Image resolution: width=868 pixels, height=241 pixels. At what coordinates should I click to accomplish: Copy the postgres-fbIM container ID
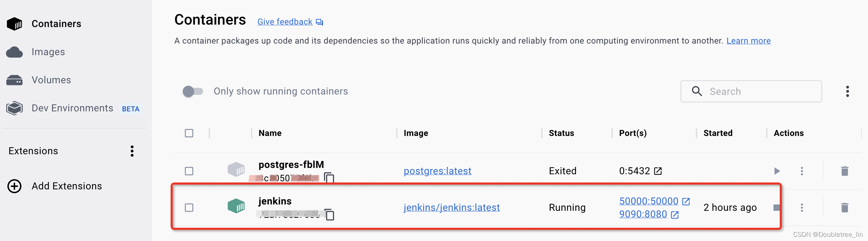[x=329, y=178]
